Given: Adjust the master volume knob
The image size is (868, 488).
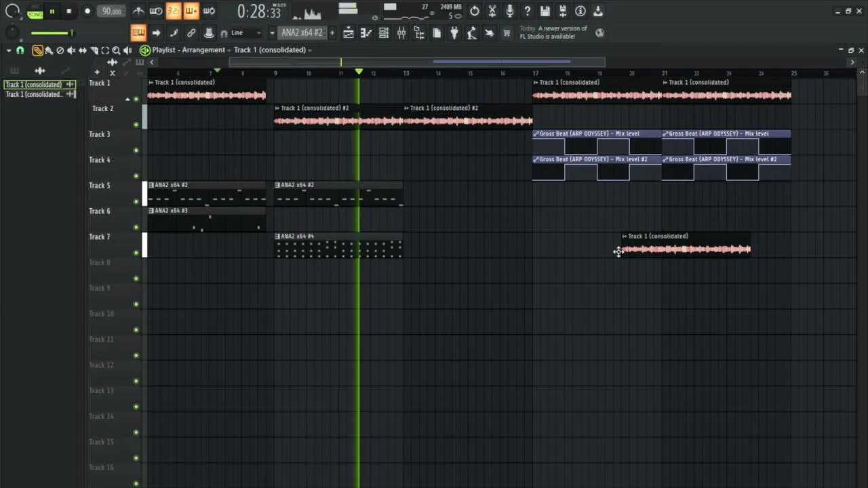Looking at the screenshot, I should pyautogui.click(x=12, y=11).
